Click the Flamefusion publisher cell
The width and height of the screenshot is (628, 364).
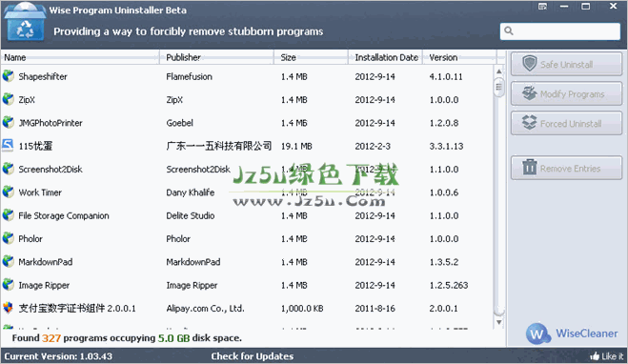click(189, 76)
